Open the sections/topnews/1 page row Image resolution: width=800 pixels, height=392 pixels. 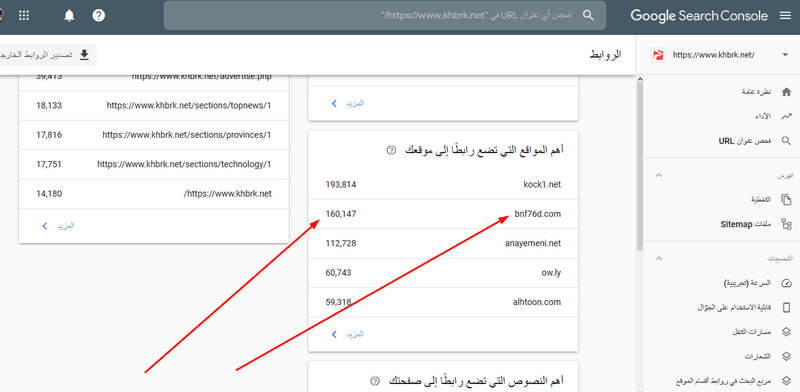[x=154, y=106]
